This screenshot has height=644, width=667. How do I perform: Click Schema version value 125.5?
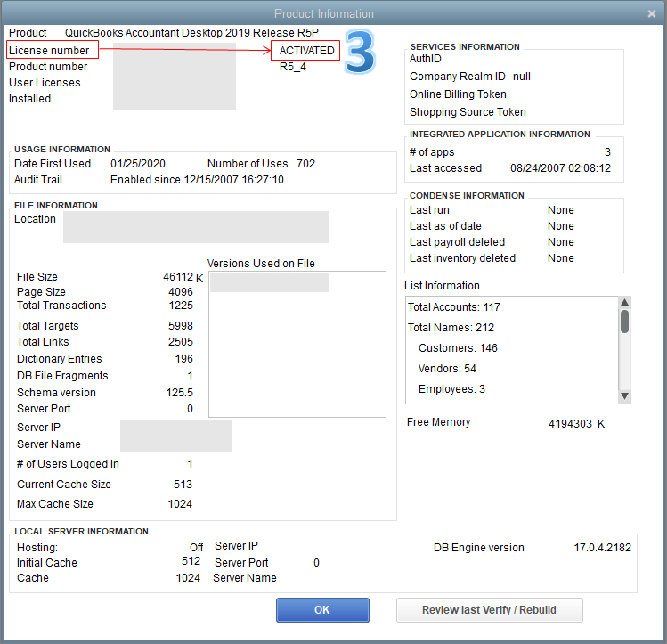coord(180,393)
